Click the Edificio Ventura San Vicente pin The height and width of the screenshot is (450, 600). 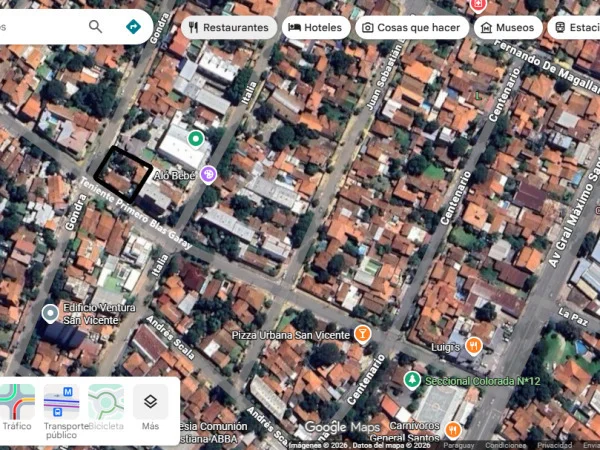tap(50, 314)
